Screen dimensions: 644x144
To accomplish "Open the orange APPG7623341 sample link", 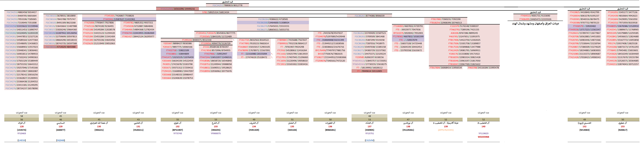I will pyautogui.click(x=446, y=130).
